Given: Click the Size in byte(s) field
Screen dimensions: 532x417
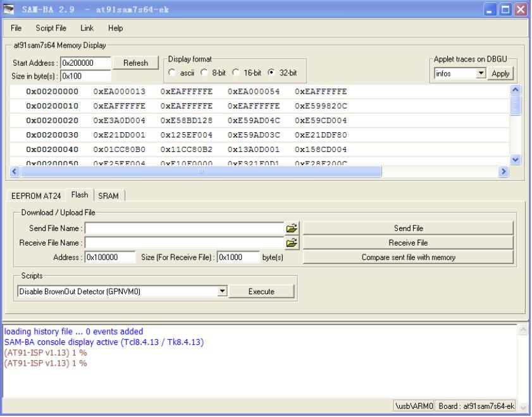Looking at the screenshot, I should point(85,76).
